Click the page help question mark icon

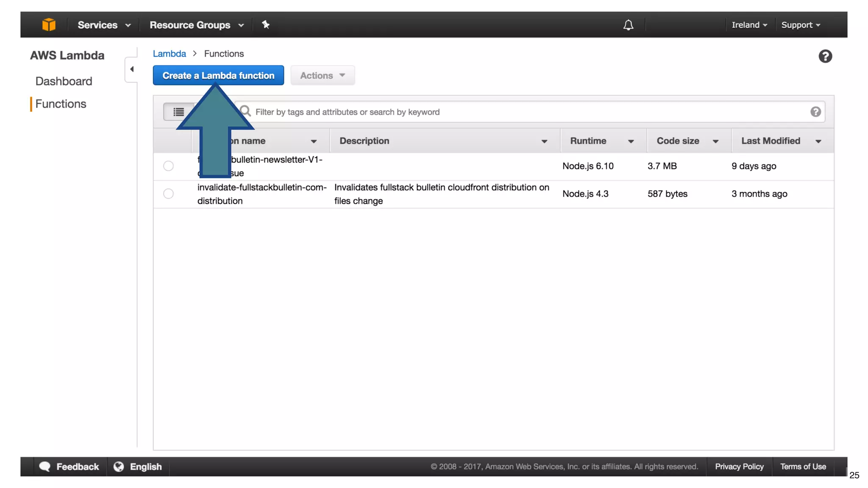[825, 56]
